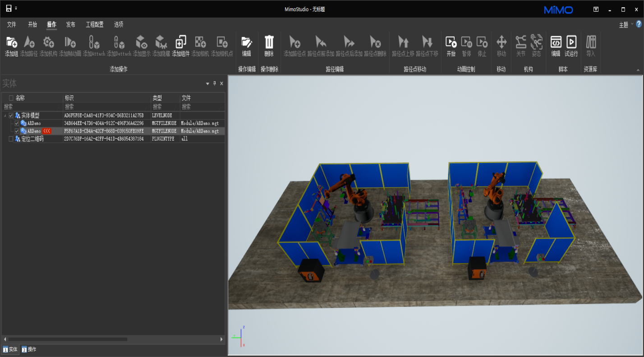Screen dimensions: 644x357
Task: Open the script 编辑 code editor icon
Action: (x=556, y=43)
